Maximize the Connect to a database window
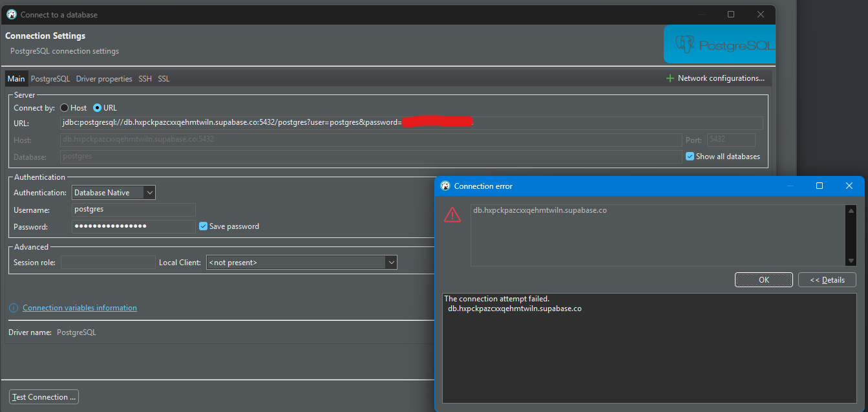This screenshot has height=412, width=868. click(731, 14)
